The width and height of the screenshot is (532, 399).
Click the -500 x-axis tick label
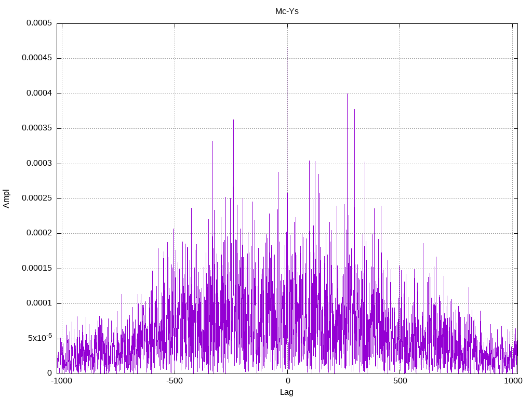[175, 381]
